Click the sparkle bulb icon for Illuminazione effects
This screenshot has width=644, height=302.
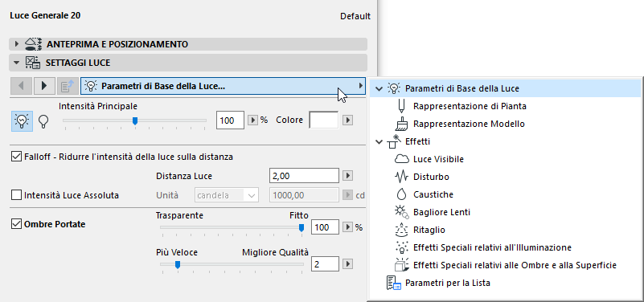pyautogui.click(x=401, y=247)
